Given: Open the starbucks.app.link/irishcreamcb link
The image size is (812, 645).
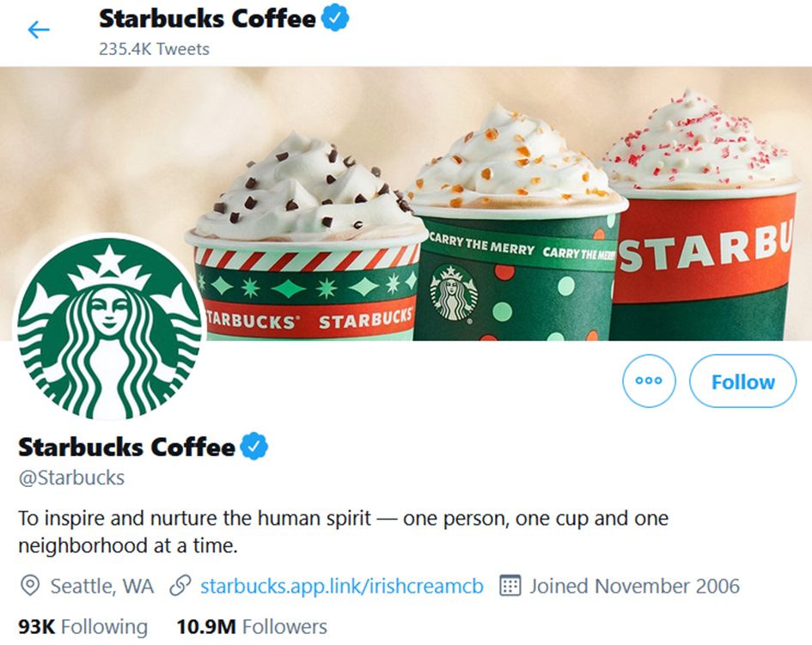Looking at the screenshot, I should (341, 587).
